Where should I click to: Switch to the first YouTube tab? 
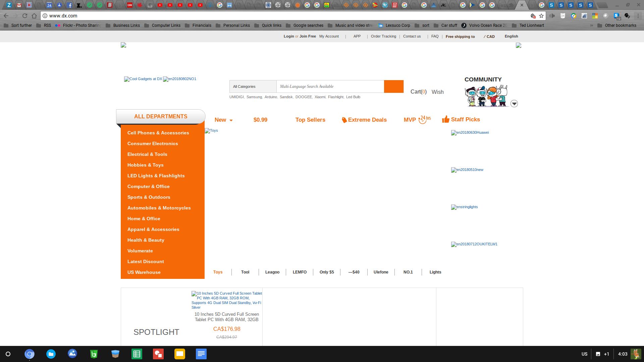pos(160,5)
